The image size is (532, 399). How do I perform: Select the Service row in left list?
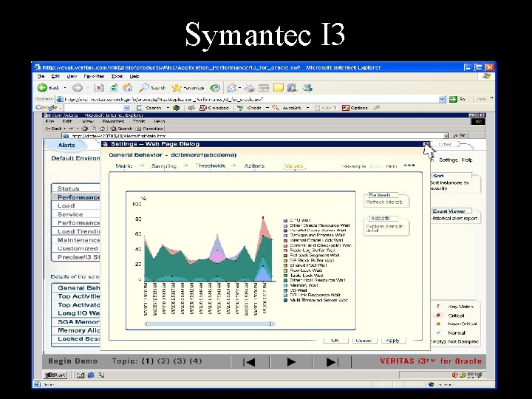tap(76, 214)
